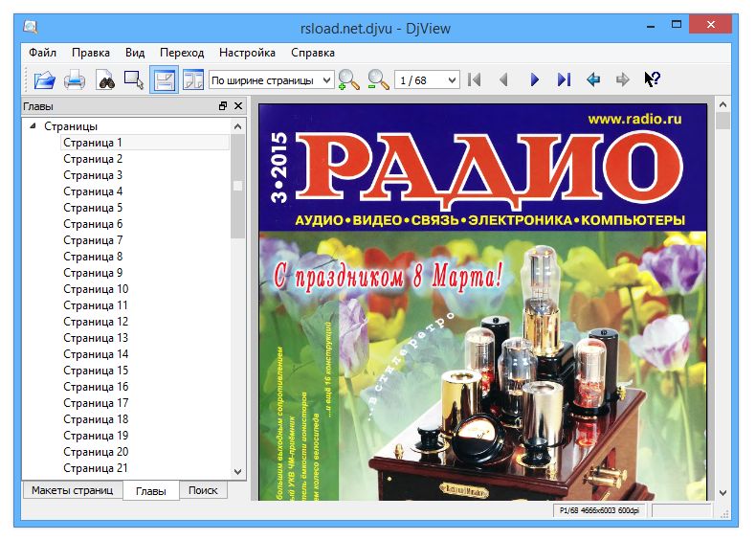Close the DjView window
This screenshot has height=540, width=756.
[711, 25]
